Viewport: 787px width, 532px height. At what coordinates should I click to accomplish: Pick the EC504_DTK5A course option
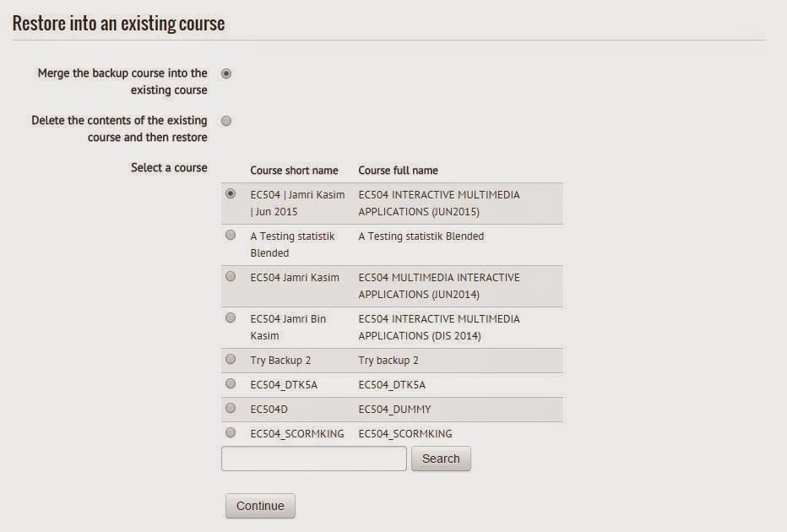(x=231, y=384)
